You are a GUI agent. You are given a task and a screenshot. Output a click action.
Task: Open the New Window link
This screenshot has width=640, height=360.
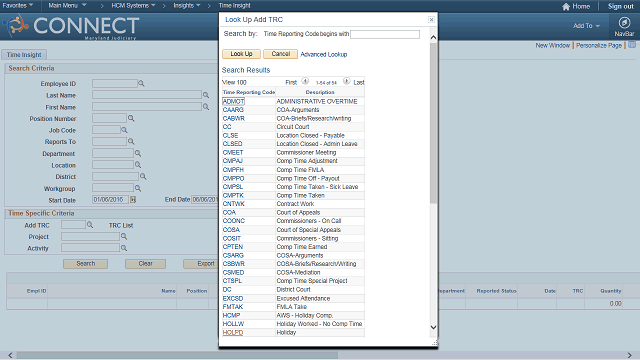pyautogui.click(x=552, y=45)
